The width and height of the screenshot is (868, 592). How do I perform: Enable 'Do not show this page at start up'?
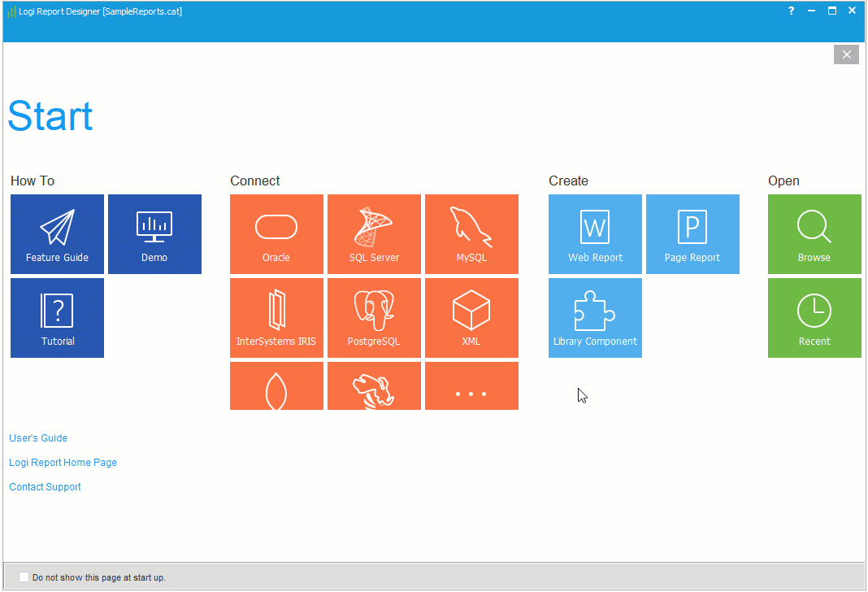pyautogui.click(x=24, y=577)
